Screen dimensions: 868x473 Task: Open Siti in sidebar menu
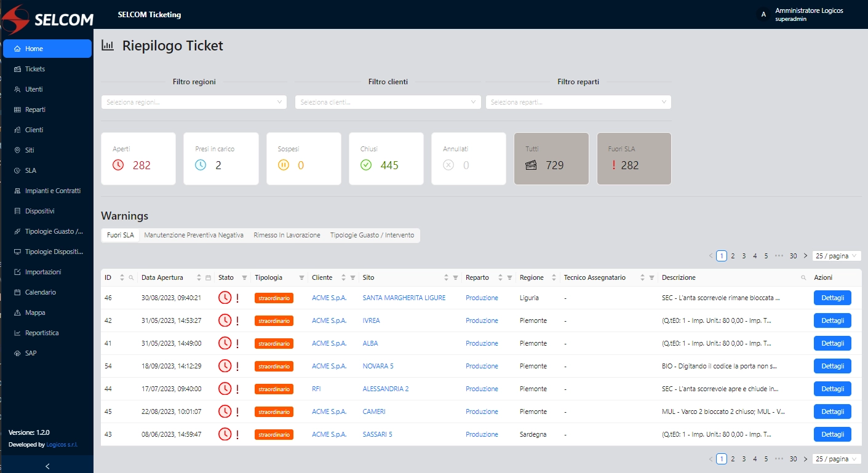pos(47,150)
